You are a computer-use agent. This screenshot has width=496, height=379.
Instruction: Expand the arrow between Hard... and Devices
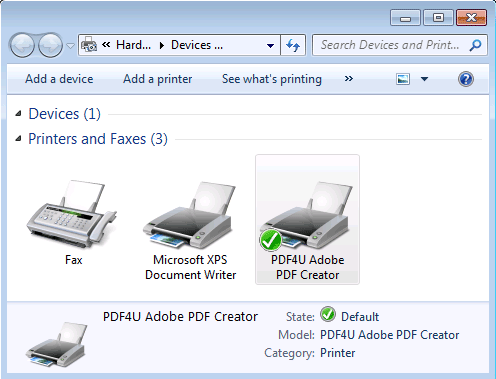162,45
